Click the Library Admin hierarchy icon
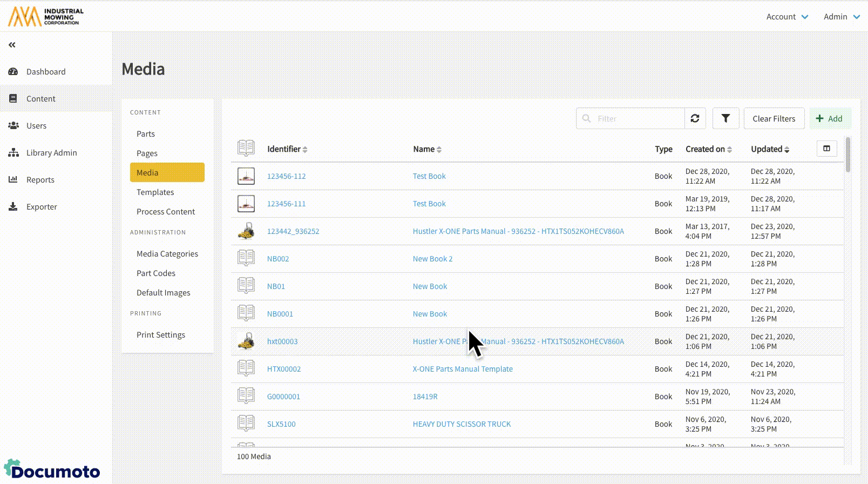Screen dimensions: 868x484 (x=13, y=152)
